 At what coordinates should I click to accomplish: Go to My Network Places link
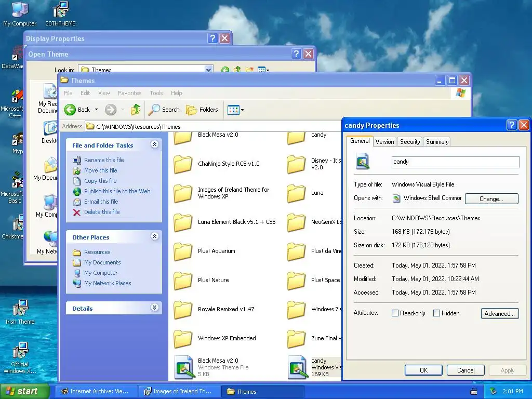[107, 283]
